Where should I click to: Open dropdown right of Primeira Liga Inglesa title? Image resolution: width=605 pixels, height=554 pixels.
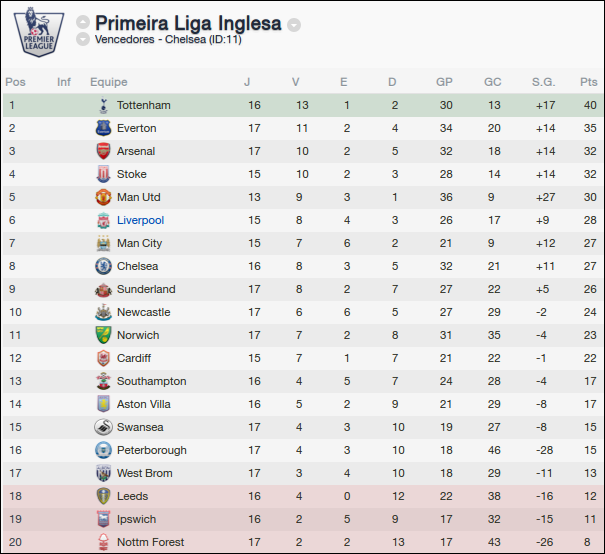pos(294,24)
